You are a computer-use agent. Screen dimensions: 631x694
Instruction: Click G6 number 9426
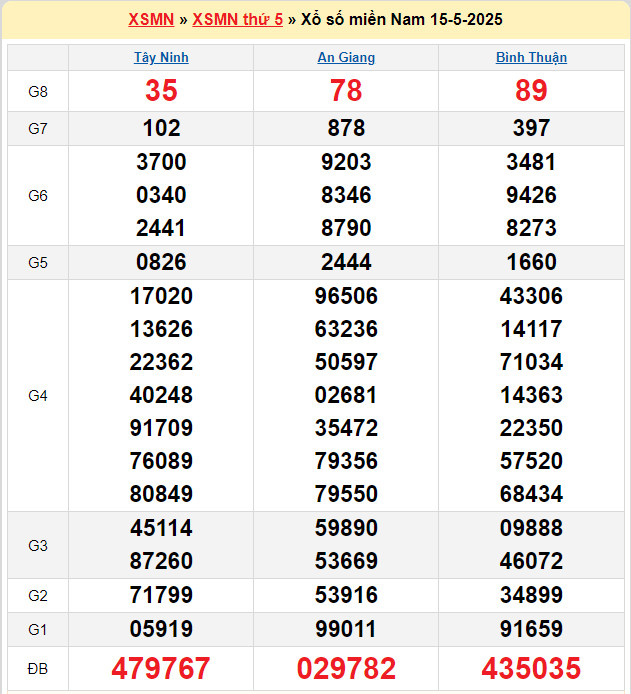click(531, 195)
